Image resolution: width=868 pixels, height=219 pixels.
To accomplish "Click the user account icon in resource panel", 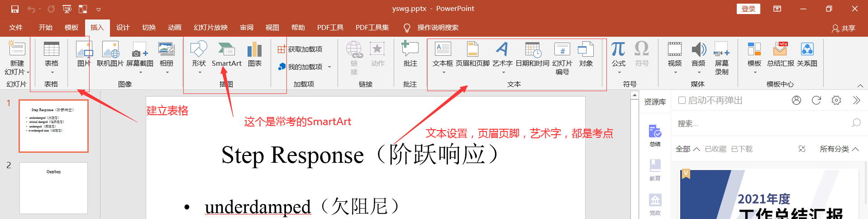I will click(796, 100).
